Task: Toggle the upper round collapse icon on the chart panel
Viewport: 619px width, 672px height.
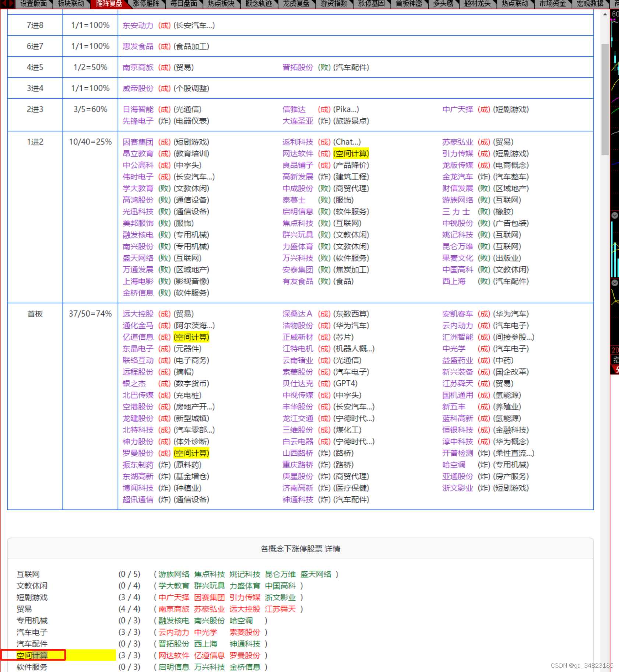Action: pos(615,216)
